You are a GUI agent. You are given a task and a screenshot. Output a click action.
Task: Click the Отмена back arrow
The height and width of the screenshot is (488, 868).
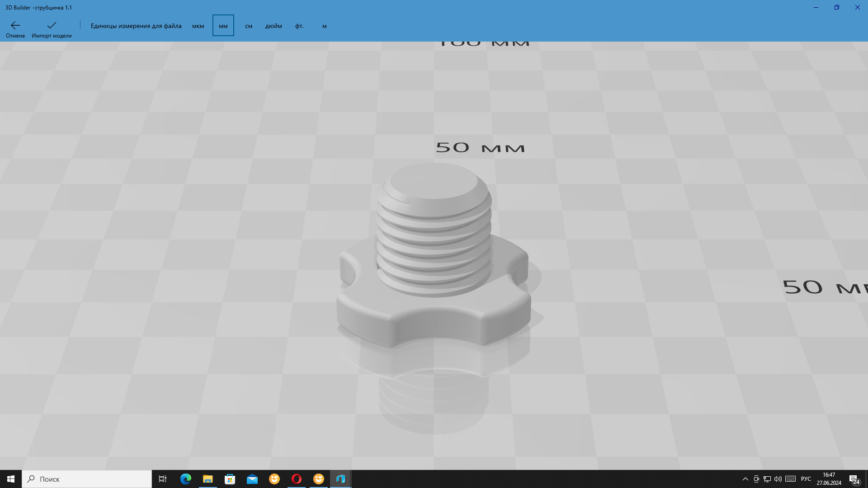coord(15,28)
